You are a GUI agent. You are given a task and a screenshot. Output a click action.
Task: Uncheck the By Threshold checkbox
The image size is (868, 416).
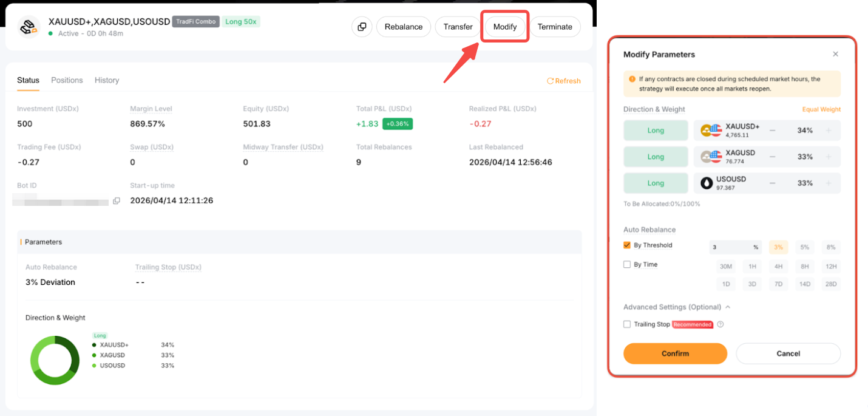[x=627, y=245]
